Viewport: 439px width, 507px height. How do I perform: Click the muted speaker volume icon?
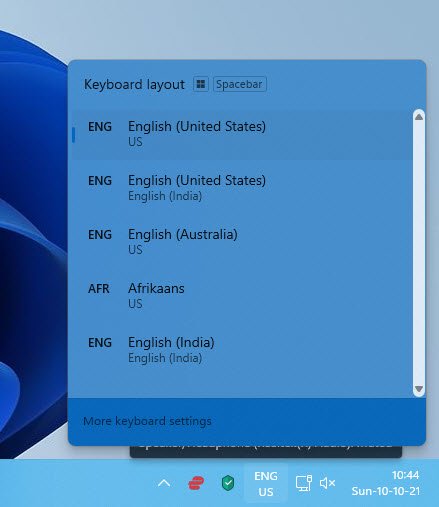327,483
